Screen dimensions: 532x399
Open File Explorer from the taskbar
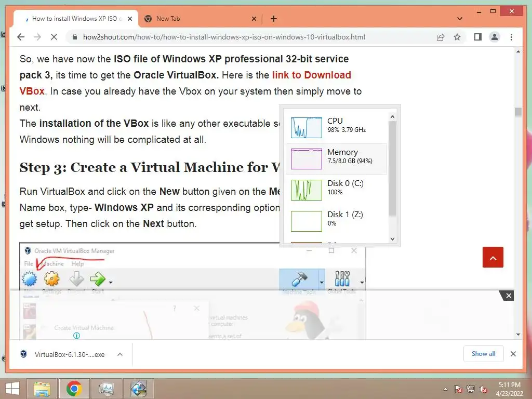pos(42,389)
